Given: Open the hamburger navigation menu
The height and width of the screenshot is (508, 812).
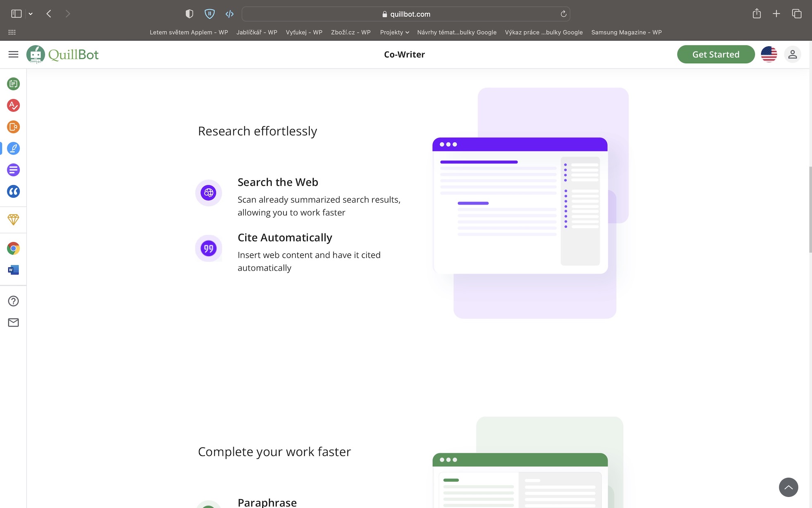Looking at the screenshot, I should (x=13, y=54).
